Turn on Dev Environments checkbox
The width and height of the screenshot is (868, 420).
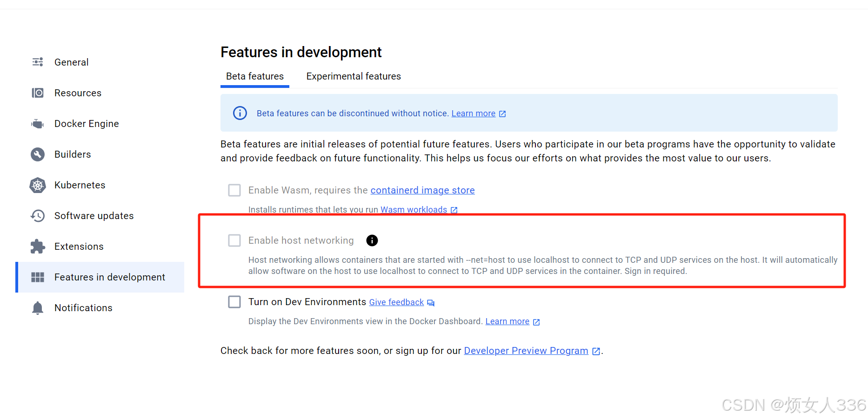click(x=234, y=301)
